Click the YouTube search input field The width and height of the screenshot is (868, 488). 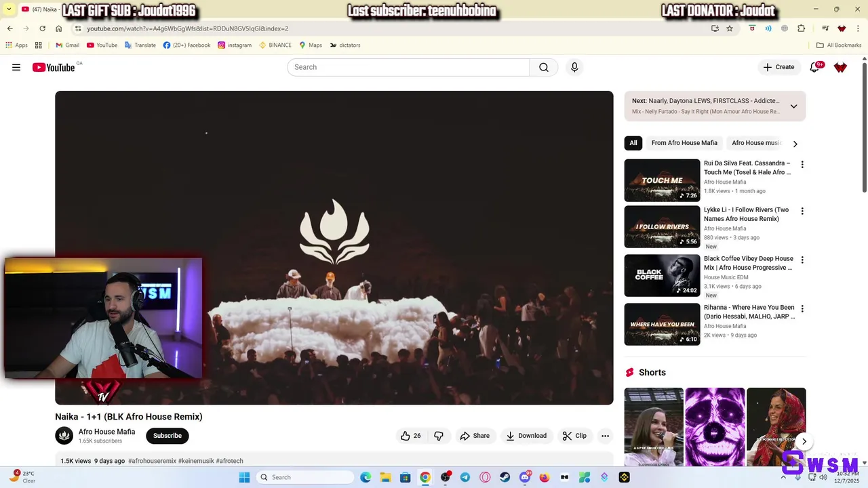(x=408, y=67)
